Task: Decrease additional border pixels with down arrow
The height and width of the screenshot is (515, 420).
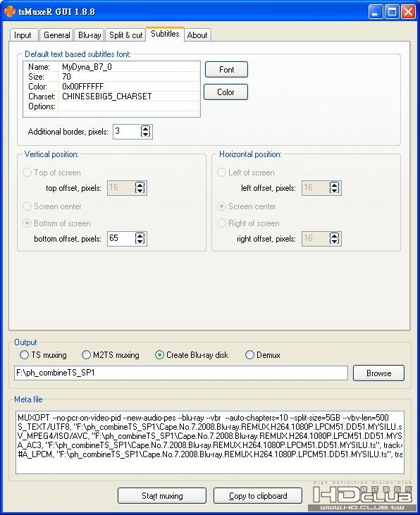Action: pyautogui.click(x=145, y=134)
